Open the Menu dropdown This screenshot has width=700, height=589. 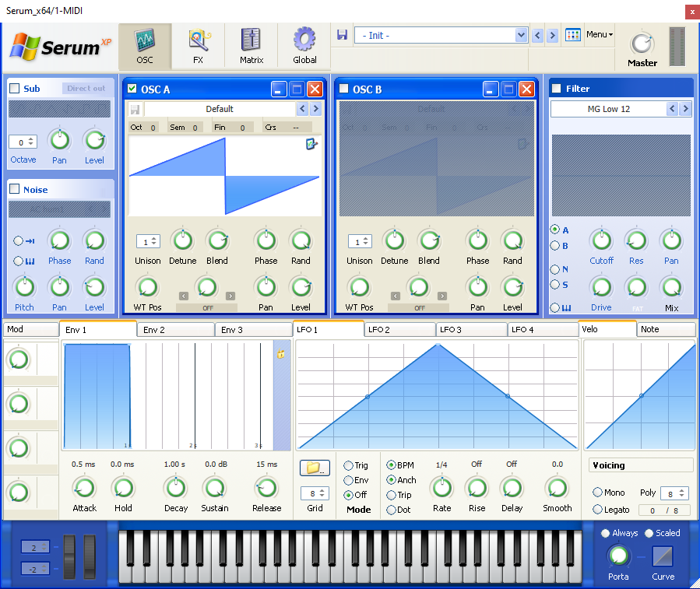pos(600,34)
